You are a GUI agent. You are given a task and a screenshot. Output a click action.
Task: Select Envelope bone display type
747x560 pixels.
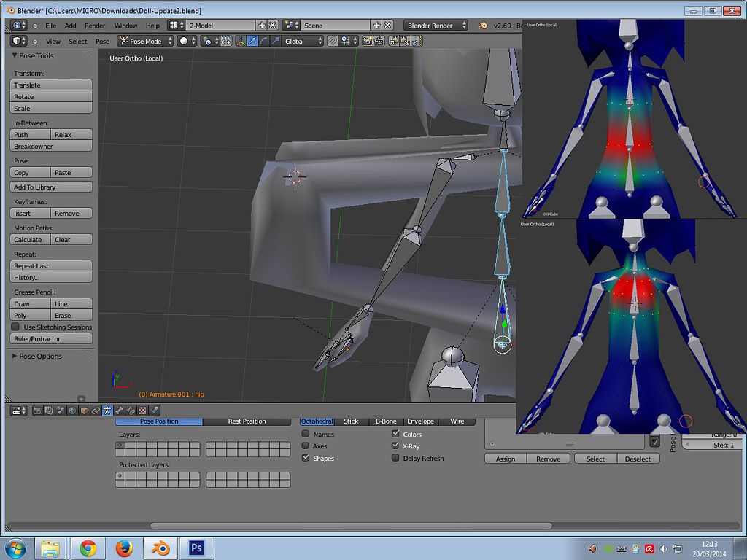point(421,421)
